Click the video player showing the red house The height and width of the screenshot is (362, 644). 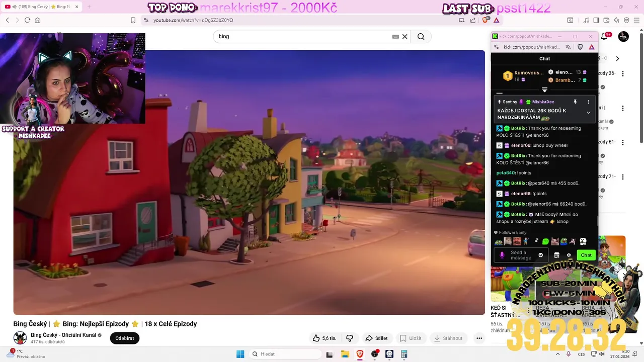point(249,182)
